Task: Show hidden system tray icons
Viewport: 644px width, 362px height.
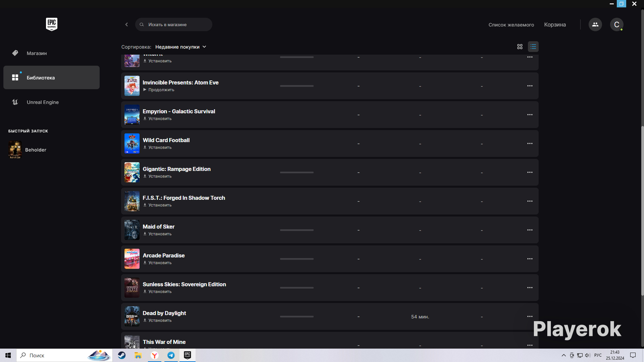Action: tap(564, 355)
